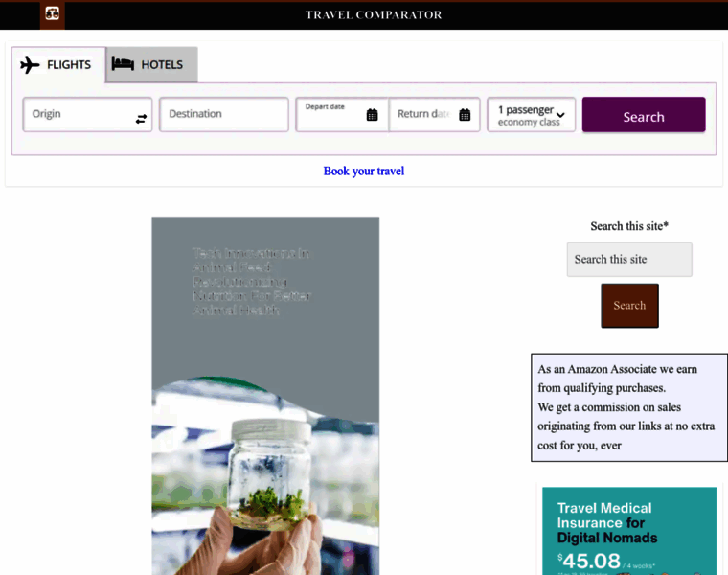Open the Tech Innovations in Animal Feed image
This screenshot has height=575, width=728.
[x=265, y=396]
